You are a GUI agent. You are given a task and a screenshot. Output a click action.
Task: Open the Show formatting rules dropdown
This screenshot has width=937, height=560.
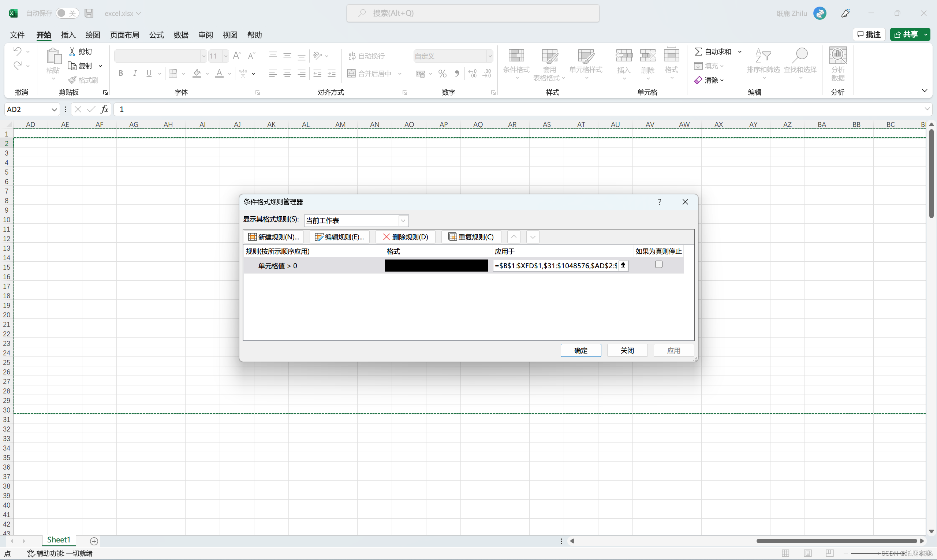pyautogui.click(x=403, y=220)
